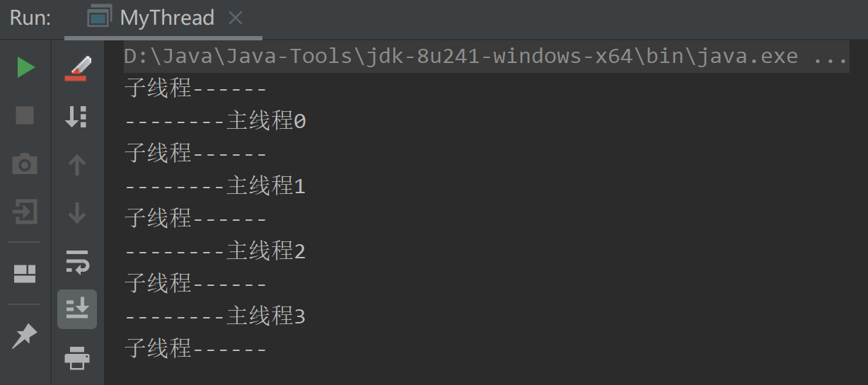Rerun MyThread with the green play icon
This screenshot has height=385, width=868.
[25, 68]
